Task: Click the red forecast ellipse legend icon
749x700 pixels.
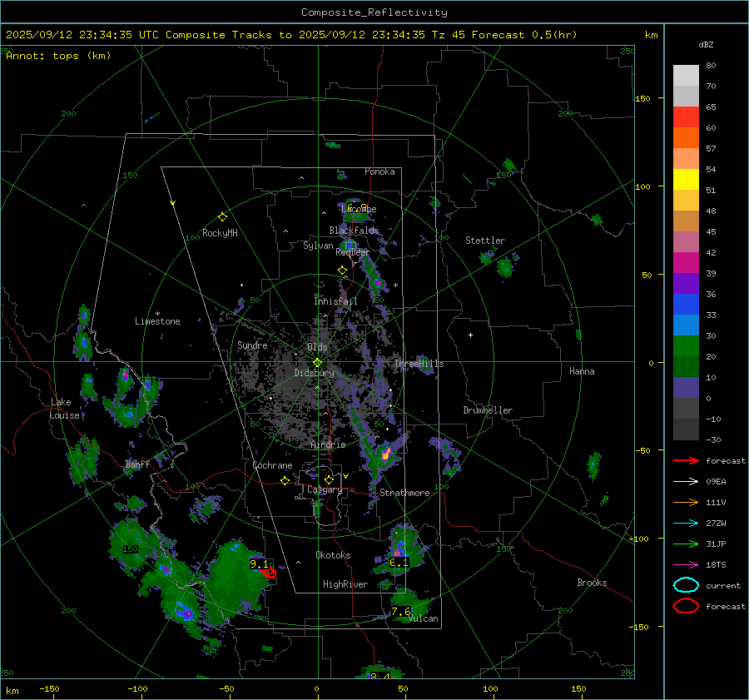Action: (x=686, y=606)
